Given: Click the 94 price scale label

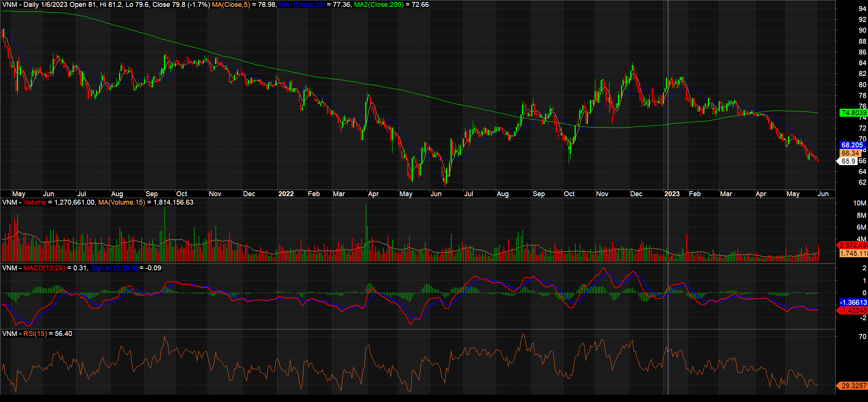Looking at the screenshot, I should (862, 9).
